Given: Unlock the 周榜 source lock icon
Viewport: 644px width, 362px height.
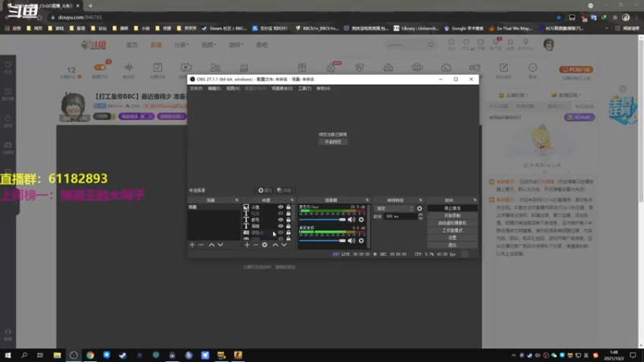Looking at the screenshot, I should coord(288,226).
